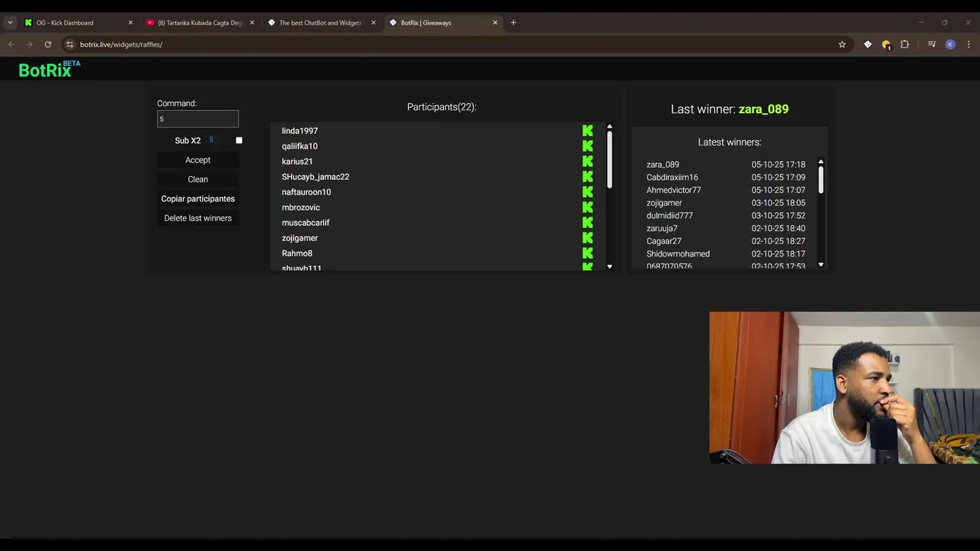This screenshot has height=551, width=980.
Task: Click the Accept button
Action: tap(198, 160)
